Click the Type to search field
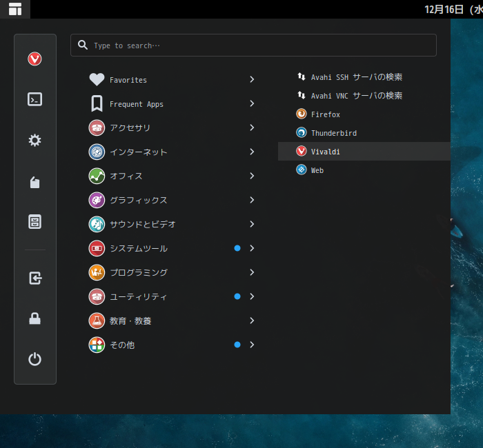The height and width of the screenshot is (448, 483). [x=253, y=45]
